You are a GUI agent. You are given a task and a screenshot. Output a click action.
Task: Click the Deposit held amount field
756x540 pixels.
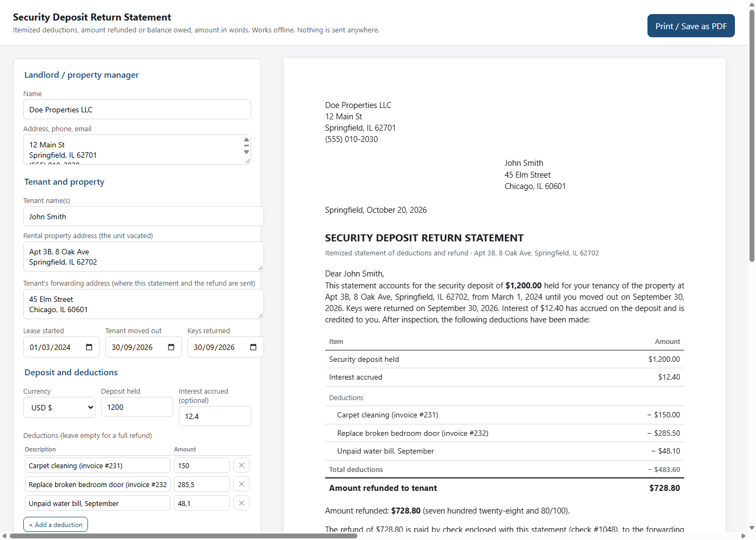(137, 407)
